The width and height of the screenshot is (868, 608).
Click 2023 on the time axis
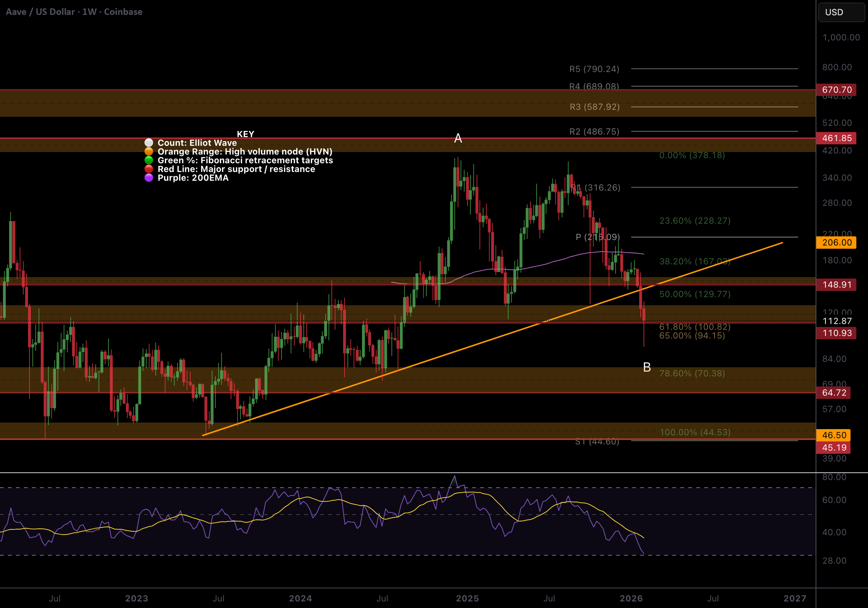click(136, 598)
